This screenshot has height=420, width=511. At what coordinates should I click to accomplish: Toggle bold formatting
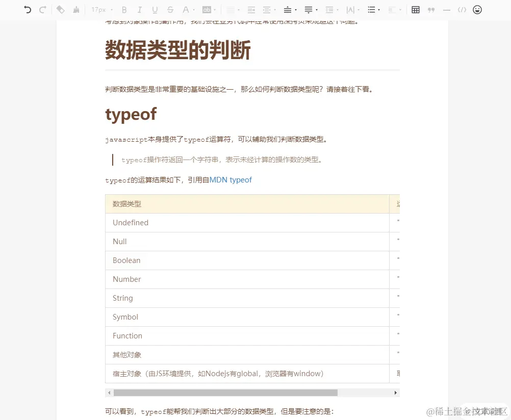(124, 9)
